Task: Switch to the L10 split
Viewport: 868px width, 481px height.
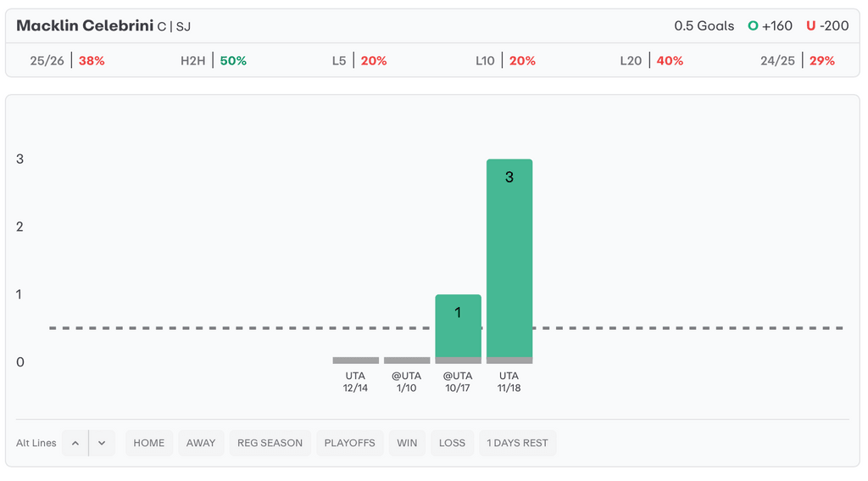Action: tap(505, 61)
